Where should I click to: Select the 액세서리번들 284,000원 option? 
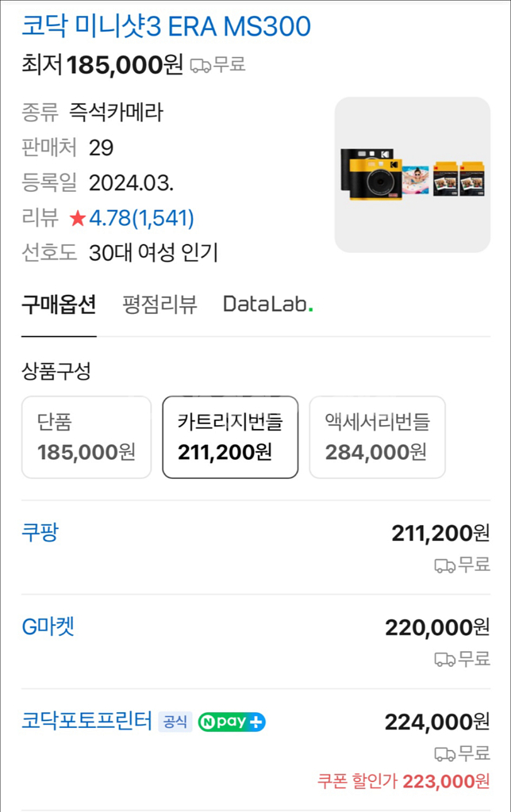click(377, 437)
